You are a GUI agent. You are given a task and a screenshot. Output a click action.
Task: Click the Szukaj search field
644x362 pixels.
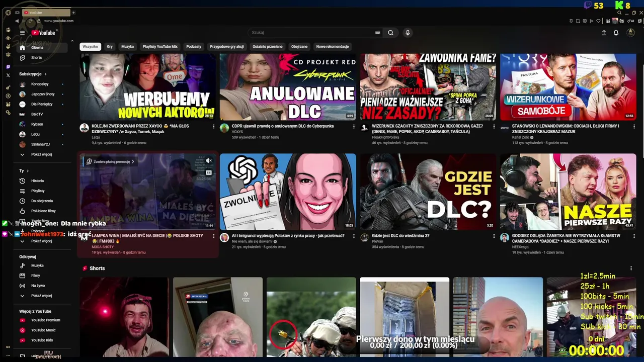click(314, 33)
